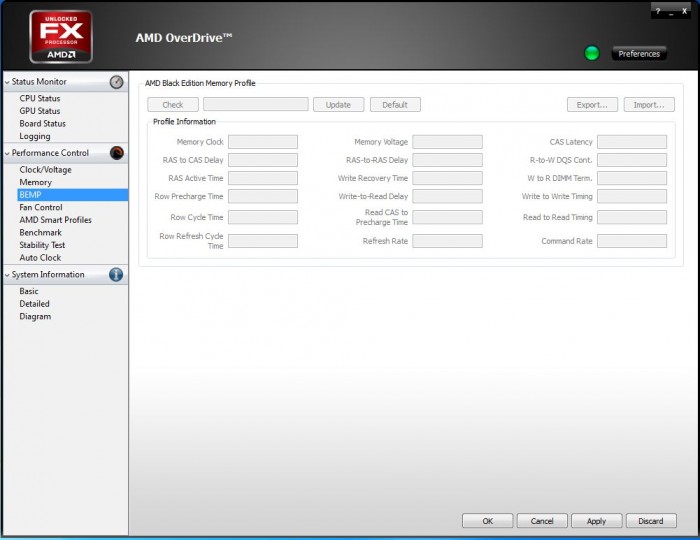Open the Auto Clock page
This screenshot has width=700, height=540.
pyautogui.click(x=40, y=258)
